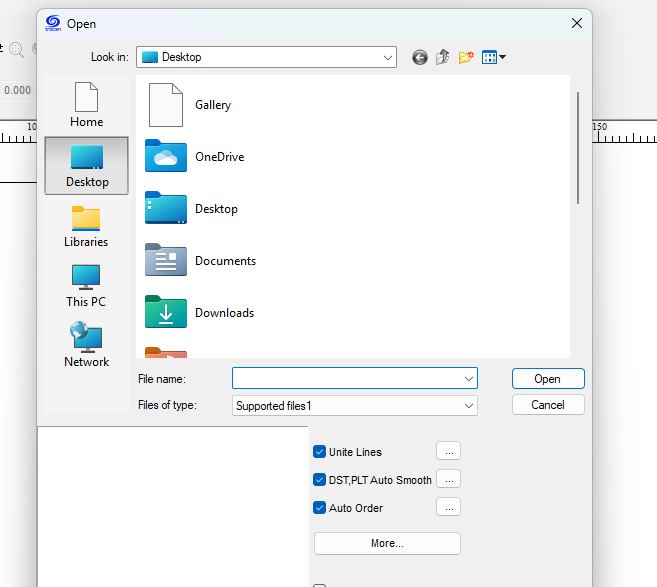Select the OneDrive folder icon

(x=166, y=156)
